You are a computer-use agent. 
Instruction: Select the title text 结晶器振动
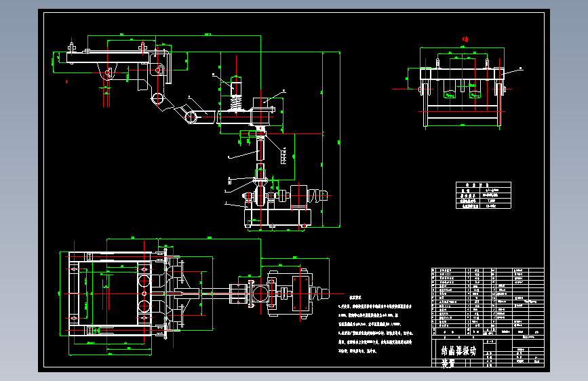(x=458, y=351)
